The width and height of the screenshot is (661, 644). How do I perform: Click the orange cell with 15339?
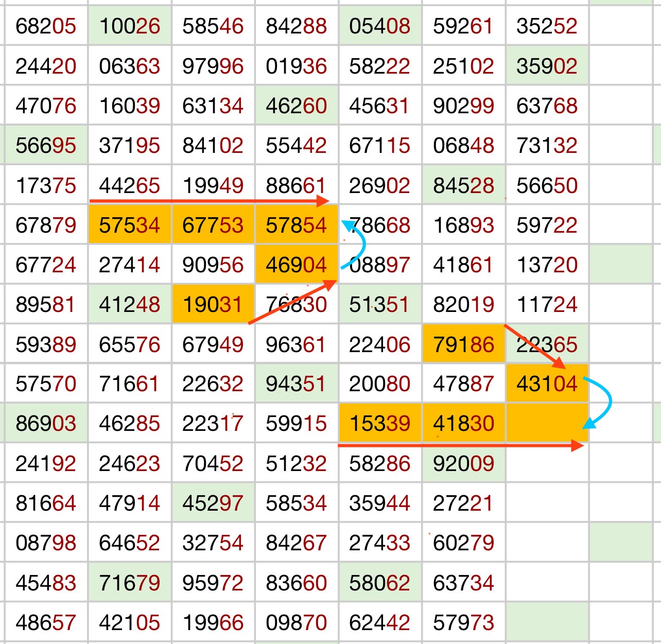point(380,423)
